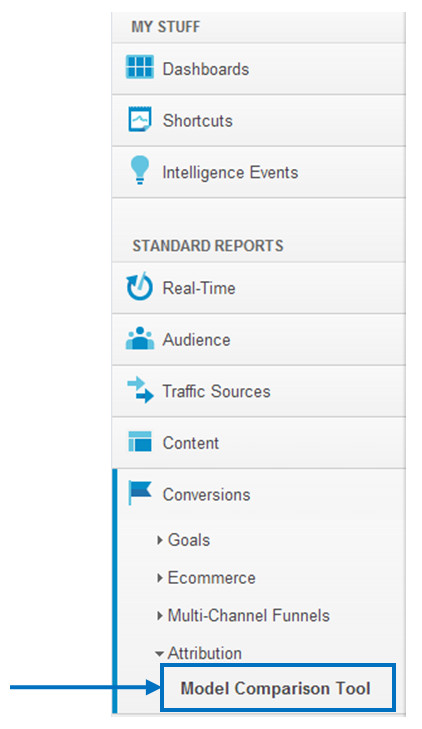The height and width of the screenshot is (729, 422).
Task: Click the Conversions flag icon
Action: click(140, 492)
